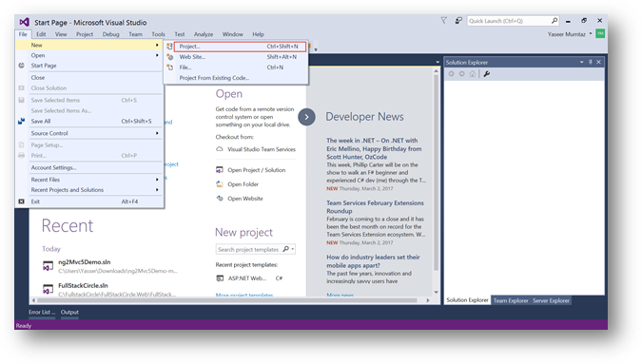Screen dimensions: 642x364
Task: Click the Open Project / Solution icon
Action: point(220,170)
